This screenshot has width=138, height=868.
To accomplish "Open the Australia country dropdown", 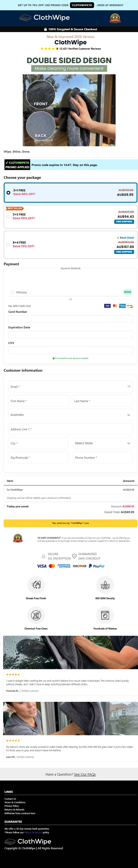I will pyautogui.click(x=71, y=415).
